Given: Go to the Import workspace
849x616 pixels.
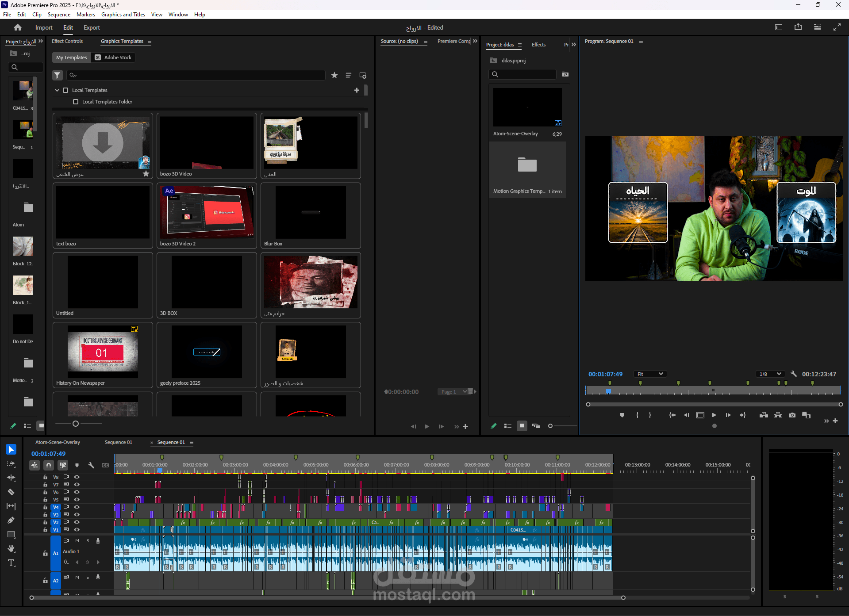Looking at the screenshot, I should pyautogui.click(x=44, y=27).
